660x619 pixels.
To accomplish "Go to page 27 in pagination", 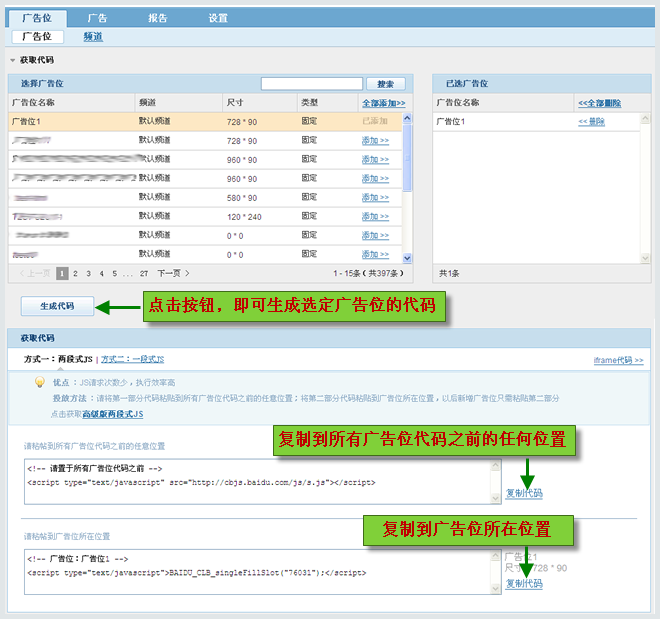I will tap(144, 274).
